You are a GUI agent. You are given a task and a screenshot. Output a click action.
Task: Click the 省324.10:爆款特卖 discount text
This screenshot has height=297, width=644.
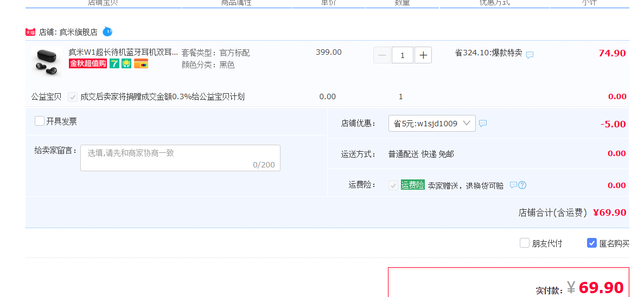(488, 53)
